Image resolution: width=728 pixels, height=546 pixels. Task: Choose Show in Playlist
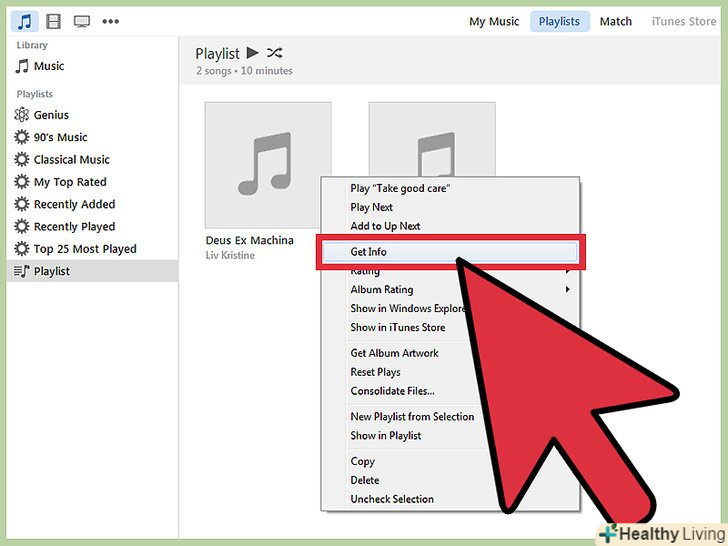(386, 436)
